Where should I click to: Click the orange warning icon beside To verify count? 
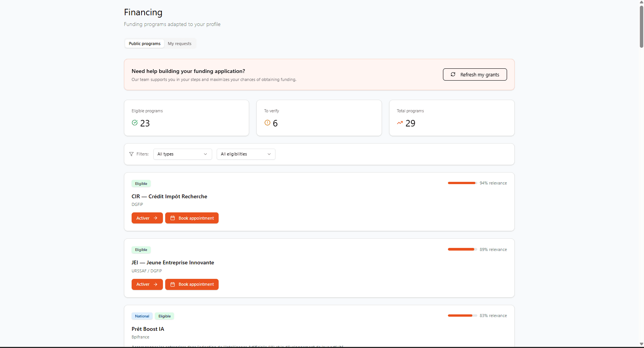tap(267, 123)
